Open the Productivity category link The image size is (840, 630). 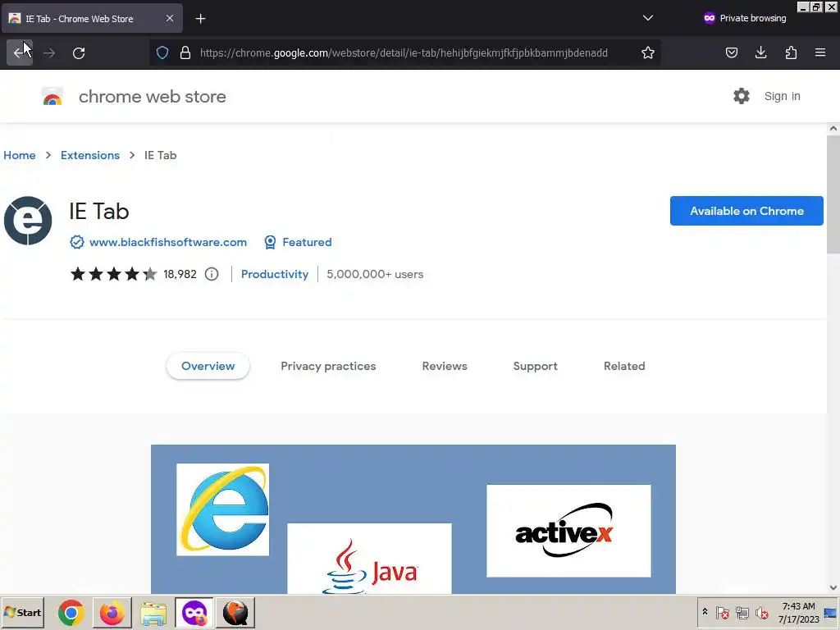click(275, 274)
